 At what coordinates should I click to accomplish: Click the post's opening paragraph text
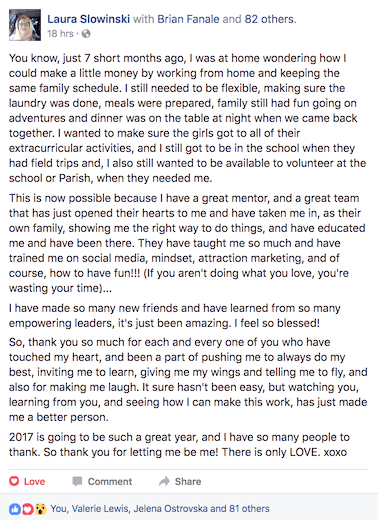point(187,118)
